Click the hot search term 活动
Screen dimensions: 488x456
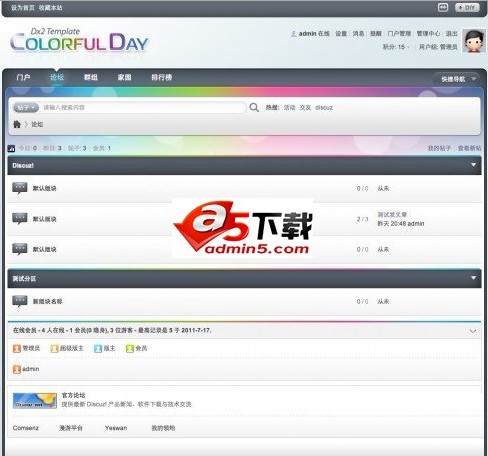coord(290,107)
